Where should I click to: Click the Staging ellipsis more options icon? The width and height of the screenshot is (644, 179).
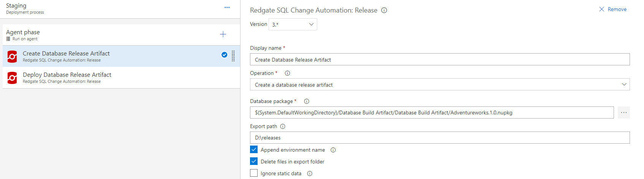point(227,8)
